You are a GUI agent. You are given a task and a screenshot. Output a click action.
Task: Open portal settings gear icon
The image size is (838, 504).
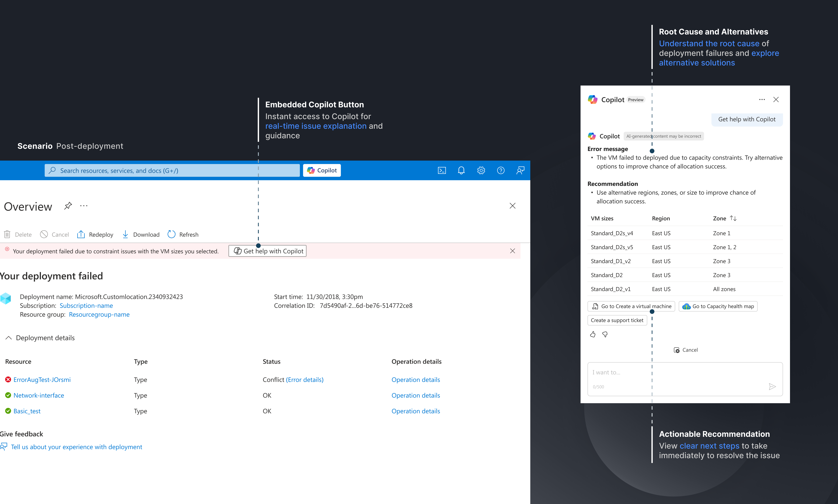pyautogui.click(x=481, y=171)
